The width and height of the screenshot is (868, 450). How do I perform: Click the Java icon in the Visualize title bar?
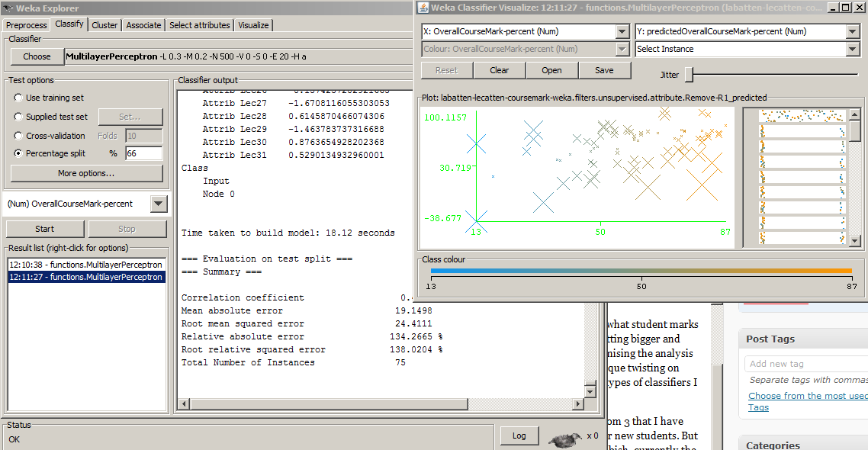(423, 7)
